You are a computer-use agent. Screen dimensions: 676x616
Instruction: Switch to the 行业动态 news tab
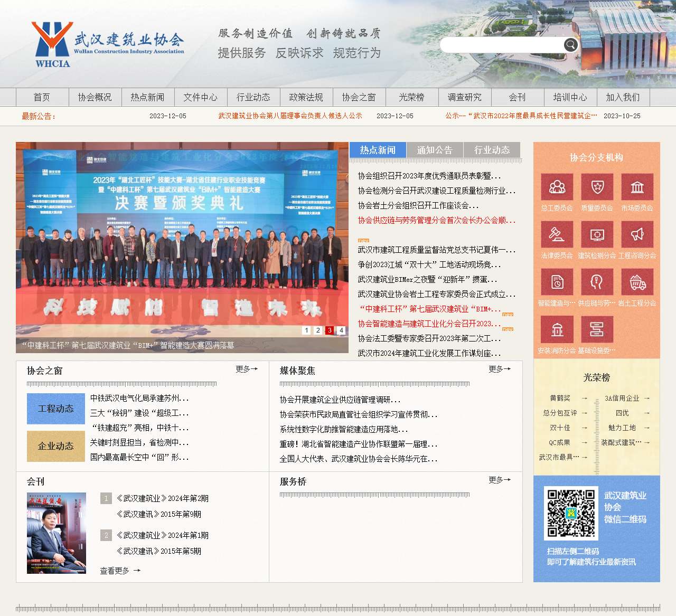coord(491,150)
